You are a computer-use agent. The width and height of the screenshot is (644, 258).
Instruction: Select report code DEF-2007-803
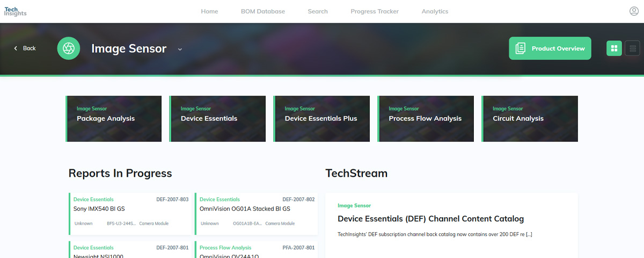tap(172, 199)
